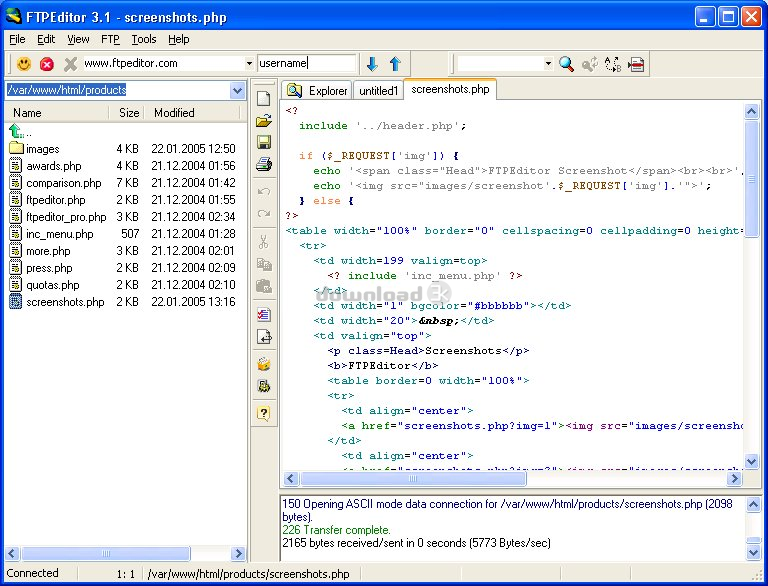The width and height of the screenshot is (768, 586).
Task: Click the printer icon
Action: coord(264,164)
